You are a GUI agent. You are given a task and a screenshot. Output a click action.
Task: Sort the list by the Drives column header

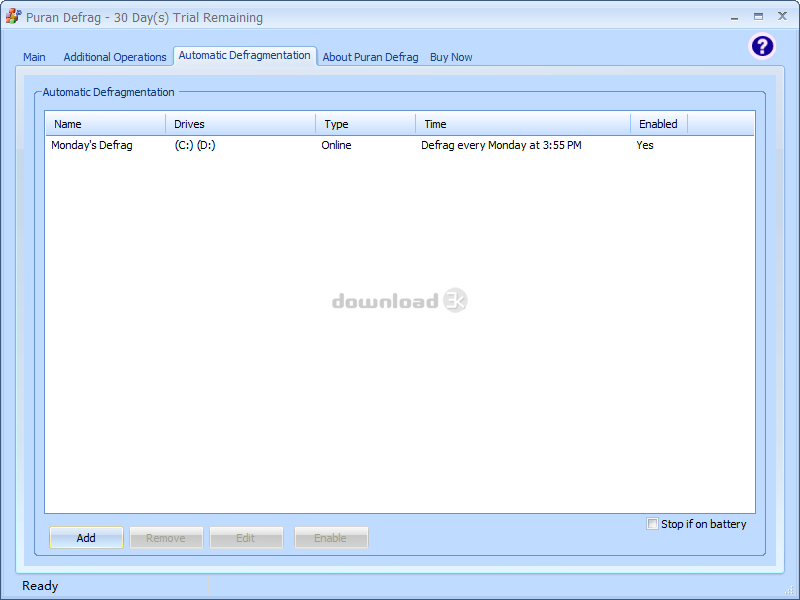click(x=241, y=124)
